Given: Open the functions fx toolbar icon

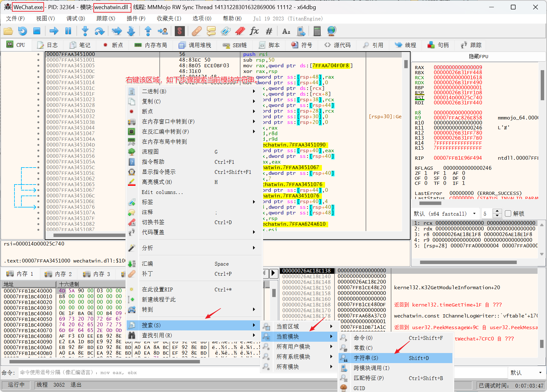Looking at the screenshot, I should pyautogui.click(x=254, y=31).
